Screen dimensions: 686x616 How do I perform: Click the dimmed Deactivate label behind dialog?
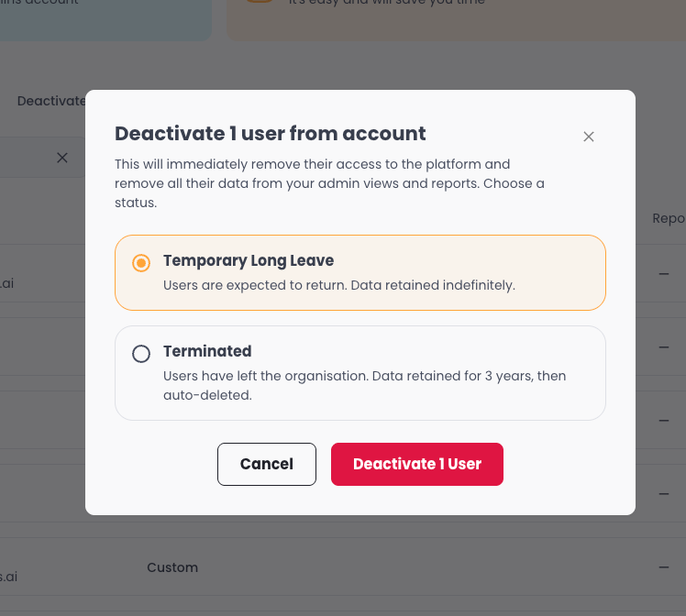[x=51, y=101]
